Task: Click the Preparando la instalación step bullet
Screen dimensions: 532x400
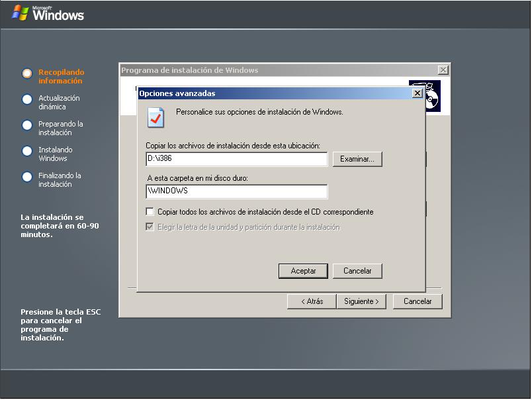Action: point(27,125)
